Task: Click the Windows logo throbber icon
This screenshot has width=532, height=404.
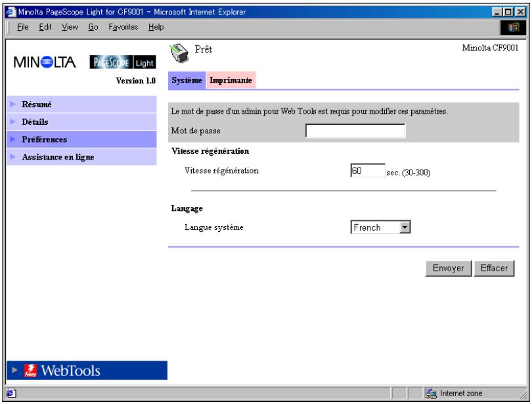Action: click(x=513, y=27)
